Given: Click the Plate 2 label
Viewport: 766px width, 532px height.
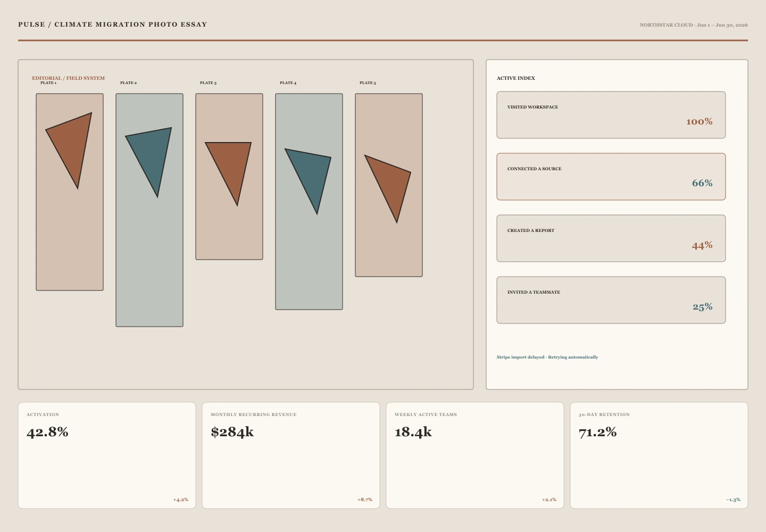Looking at the screenshot, I should (x=128, y=83).
